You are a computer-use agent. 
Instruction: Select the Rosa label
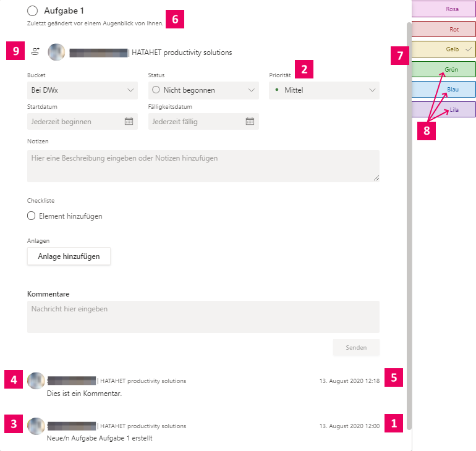pyautogui.click(x=443, y=9)
